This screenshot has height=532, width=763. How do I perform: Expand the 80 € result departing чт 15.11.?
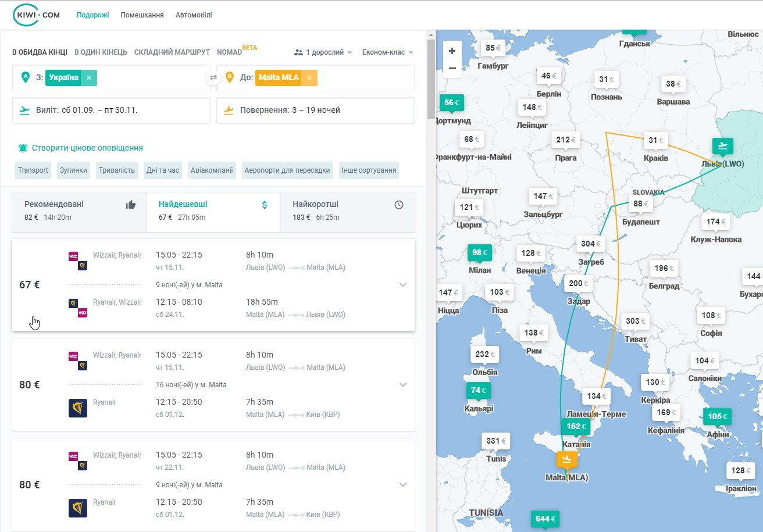point(403,385)
